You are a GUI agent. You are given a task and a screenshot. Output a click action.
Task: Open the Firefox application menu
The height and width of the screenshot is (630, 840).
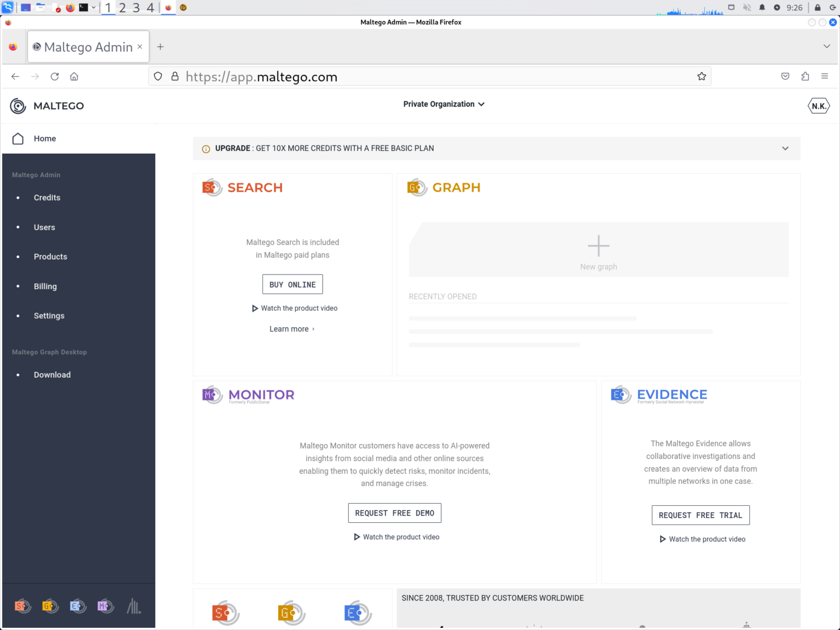825,76
